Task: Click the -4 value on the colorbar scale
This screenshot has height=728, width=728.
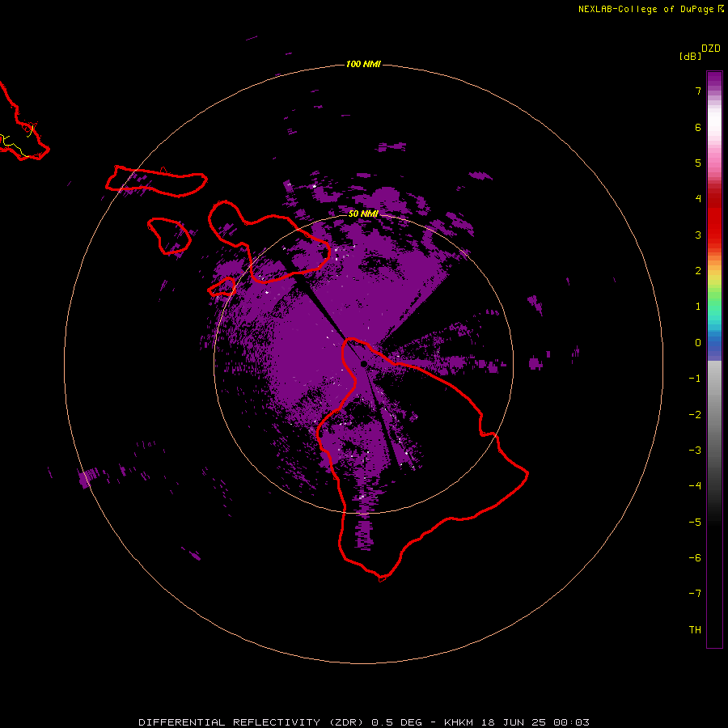Action: click(x=695, y=486)
